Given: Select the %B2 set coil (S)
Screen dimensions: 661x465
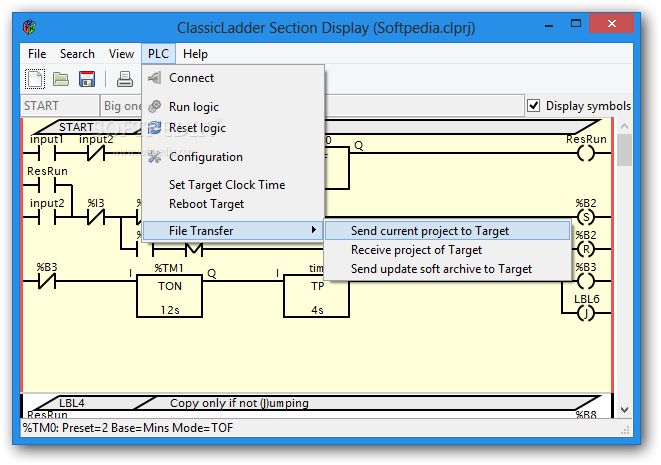Looking at the screenshot, I should point(586,217).
